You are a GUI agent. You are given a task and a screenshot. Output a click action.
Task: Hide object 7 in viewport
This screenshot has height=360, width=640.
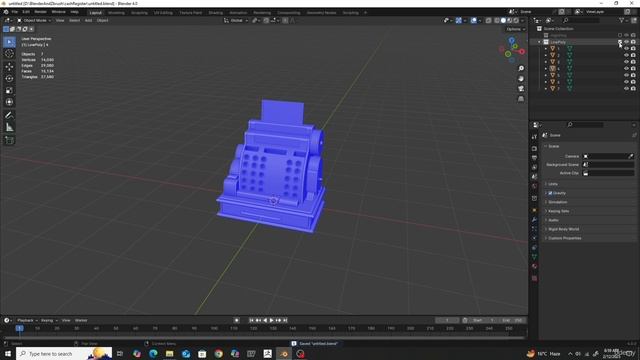626,88
